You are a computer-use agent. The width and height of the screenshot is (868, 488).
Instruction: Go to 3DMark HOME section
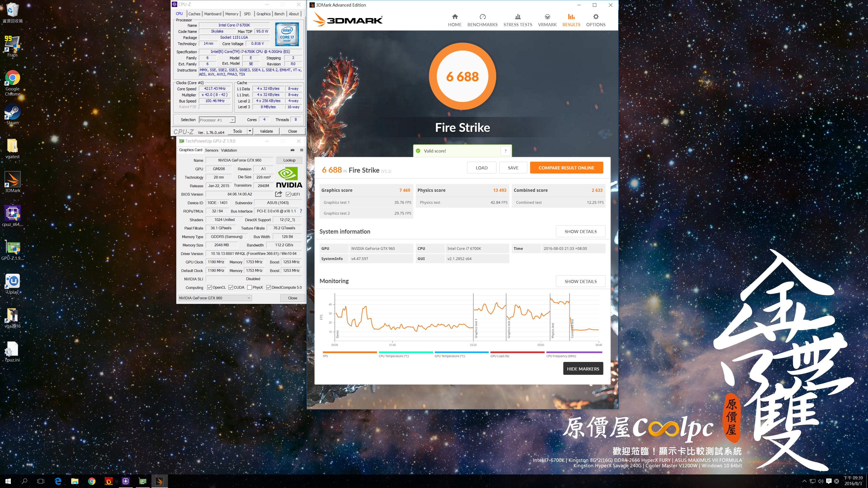click(x=455, y=20)
